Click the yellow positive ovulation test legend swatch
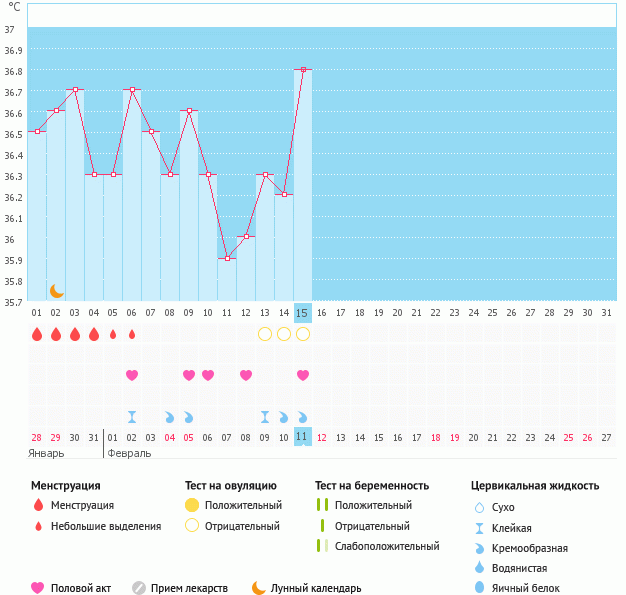The width and height of the screenshot is (626, 595). pyautogui.click(x=192, y=505)
